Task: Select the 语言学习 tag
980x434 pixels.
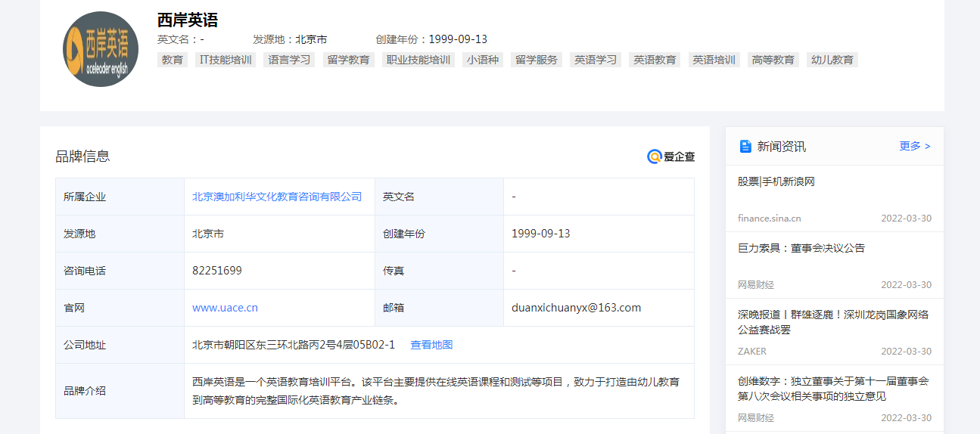Action: (x=290, y=60)
